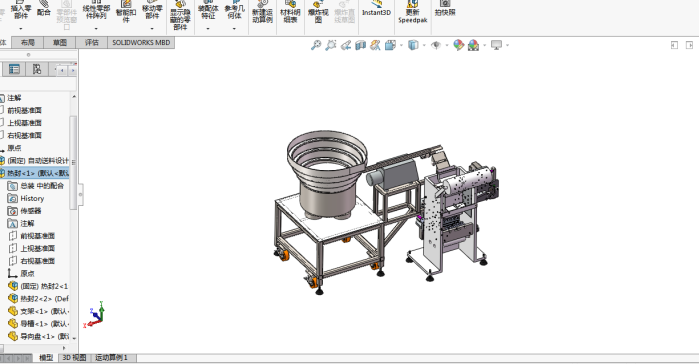Open ConfigurationManager tab in the side panel
The height and width of the screenshot is (364, 699).
click(37, 69)
